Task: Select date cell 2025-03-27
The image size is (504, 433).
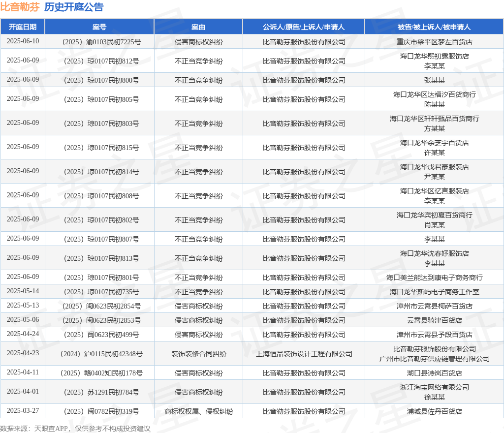Action: (x=23, y=410)
